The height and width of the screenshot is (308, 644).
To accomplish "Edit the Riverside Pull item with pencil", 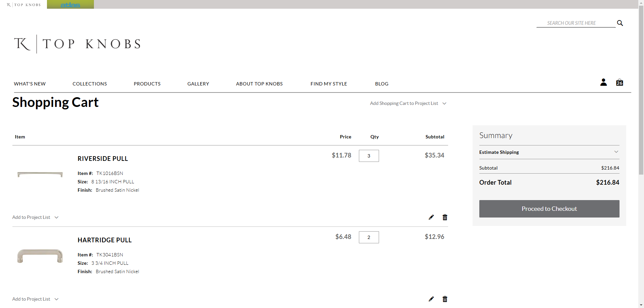I will pos(431,217).
